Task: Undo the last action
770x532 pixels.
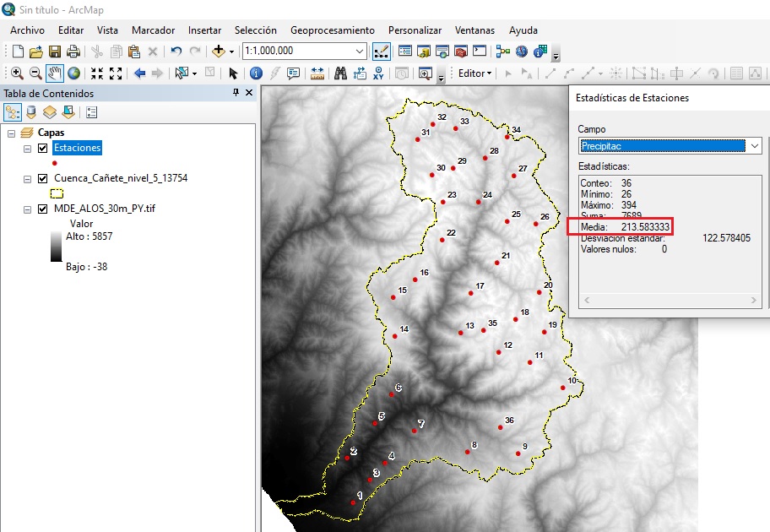Action: point(176,51)
